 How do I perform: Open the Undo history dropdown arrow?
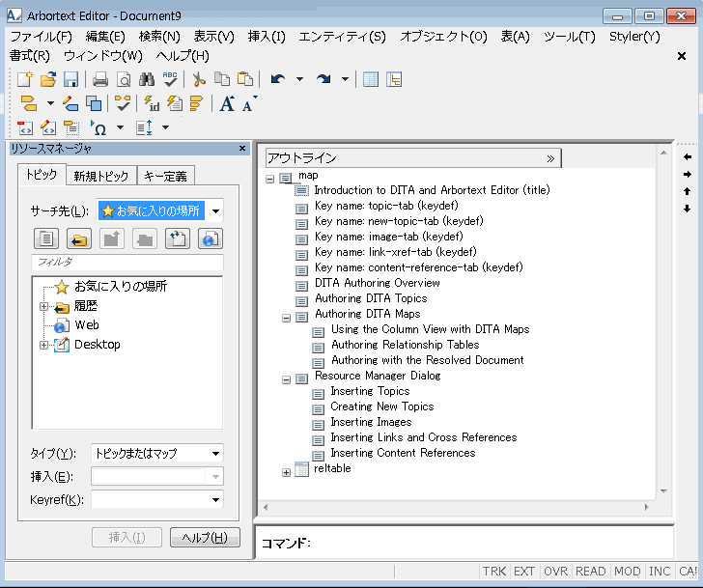299,79
